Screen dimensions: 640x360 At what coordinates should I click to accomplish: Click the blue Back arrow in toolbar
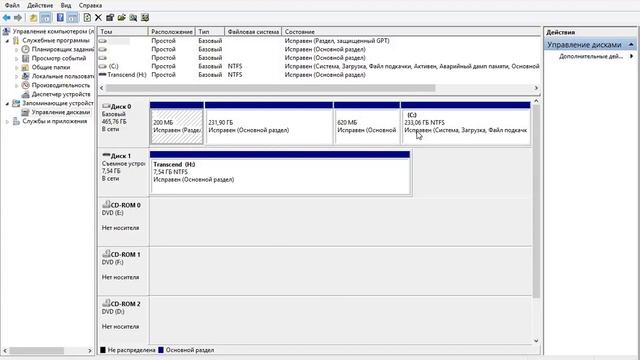(7, 18)
